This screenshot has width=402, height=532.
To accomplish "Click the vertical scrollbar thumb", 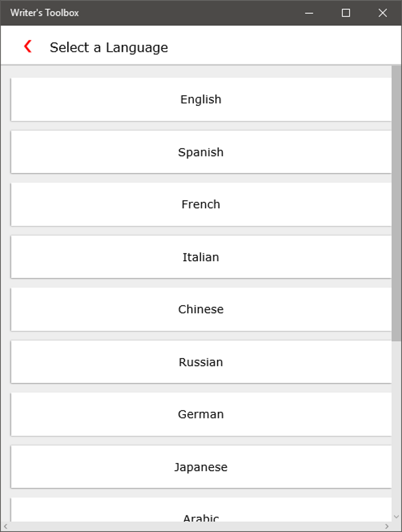I will pyautogui.click(x=396, y=203).
